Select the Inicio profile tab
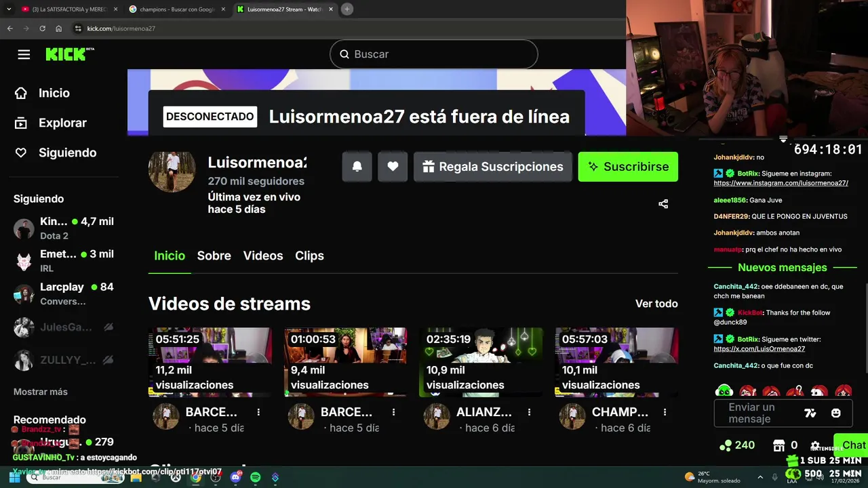 pyautogui.click(x=170, y=256)
